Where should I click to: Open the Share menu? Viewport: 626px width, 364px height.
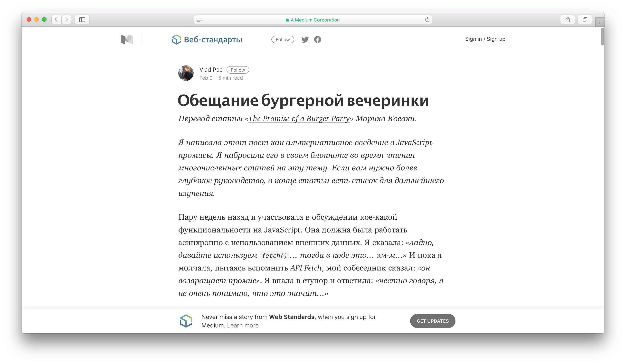[x=568, y=20]
